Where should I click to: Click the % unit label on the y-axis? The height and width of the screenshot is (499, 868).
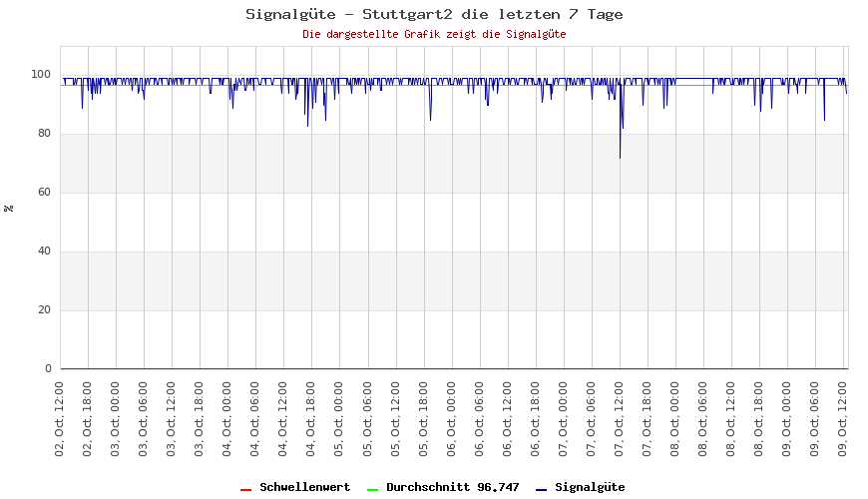(9, 208)
